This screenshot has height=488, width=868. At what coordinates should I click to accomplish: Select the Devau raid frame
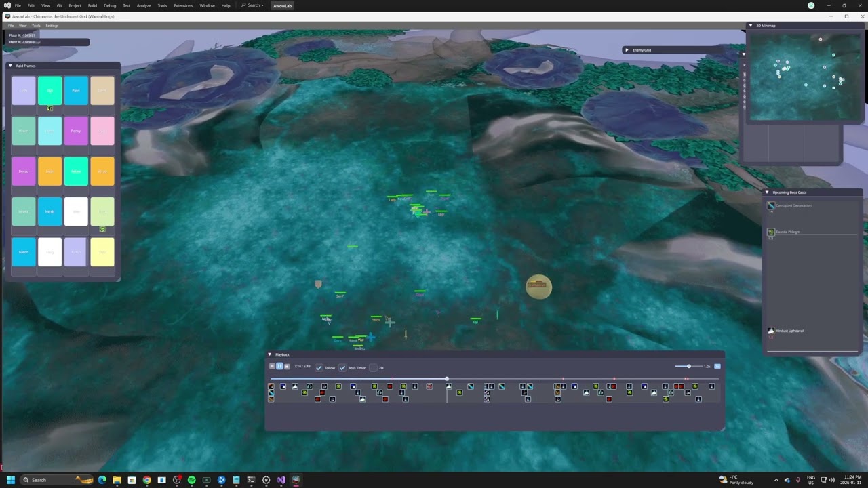[x=23, y=171]
